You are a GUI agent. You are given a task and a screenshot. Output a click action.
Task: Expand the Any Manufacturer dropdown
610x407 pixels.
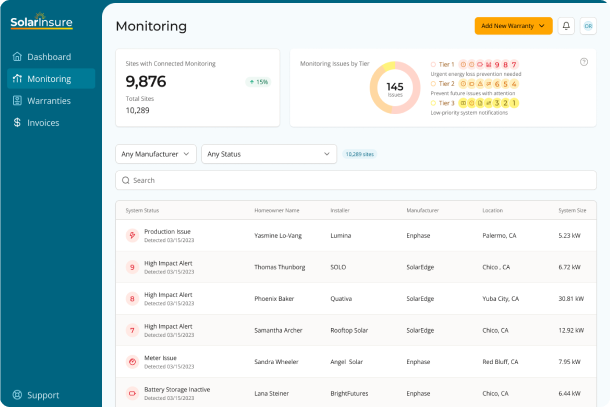[x=156, y=154]
